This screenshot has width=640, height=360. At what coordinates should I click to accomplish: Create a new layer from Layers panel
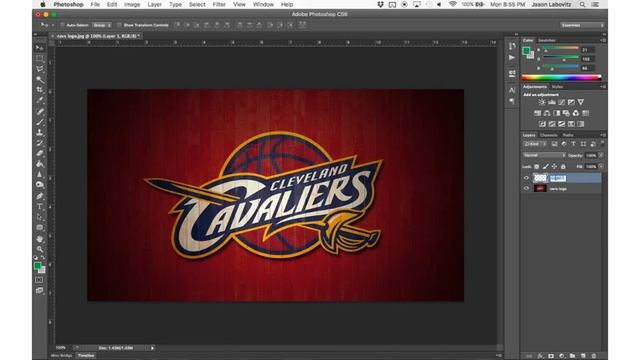pos(583,356)
